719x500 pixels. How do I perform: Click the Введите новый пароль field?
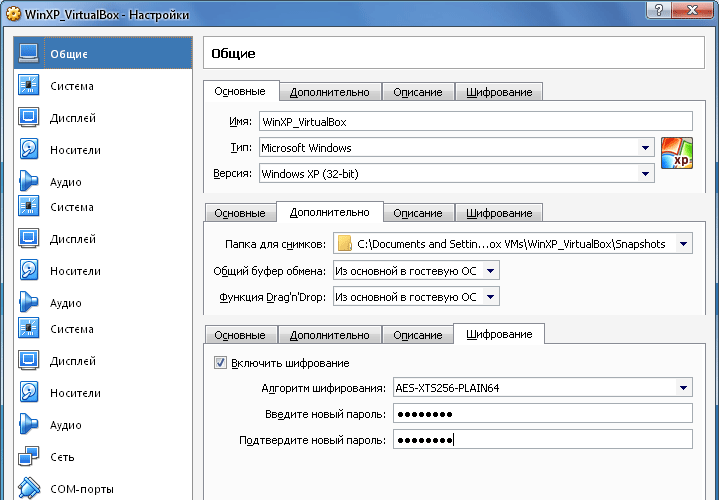click(x=542, y=414)
